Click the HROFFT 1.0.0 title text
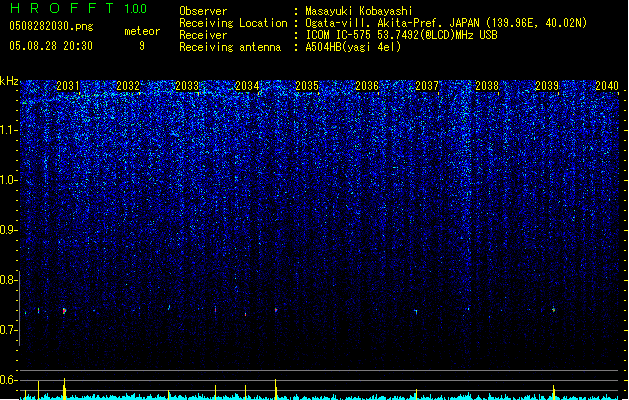Screen dimensions: 629x400 [x=79, y=8]
